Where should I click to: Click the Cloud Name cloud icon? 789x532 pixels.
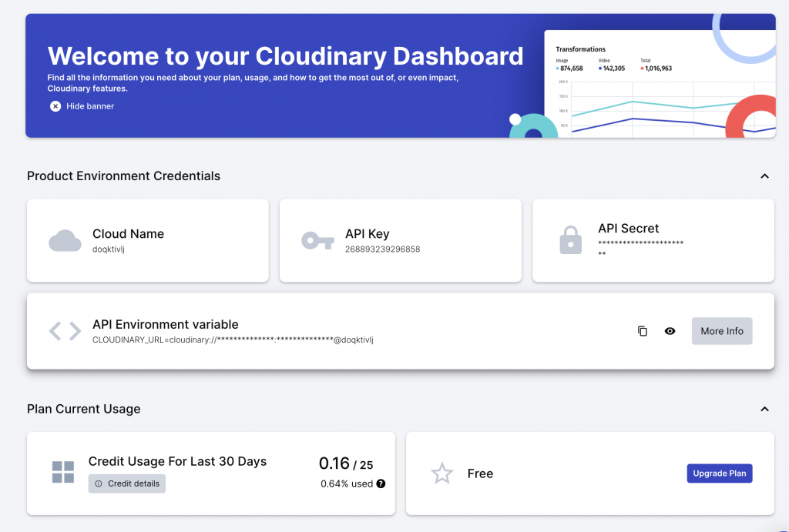(x=65, y=240)
